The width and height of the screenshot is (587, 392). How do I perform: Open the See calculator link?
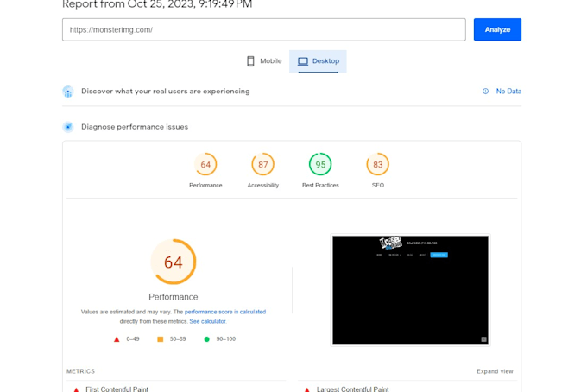208,321
